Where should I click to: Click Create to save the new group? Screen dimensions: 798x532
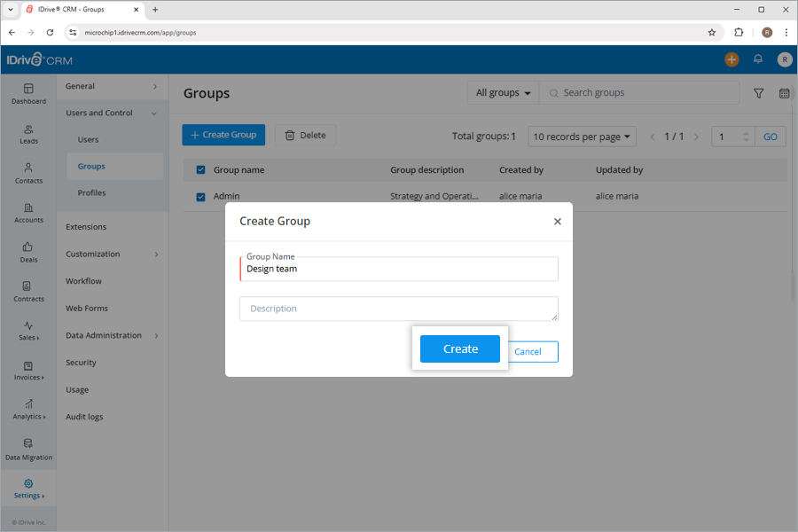[x=459, y=348]
